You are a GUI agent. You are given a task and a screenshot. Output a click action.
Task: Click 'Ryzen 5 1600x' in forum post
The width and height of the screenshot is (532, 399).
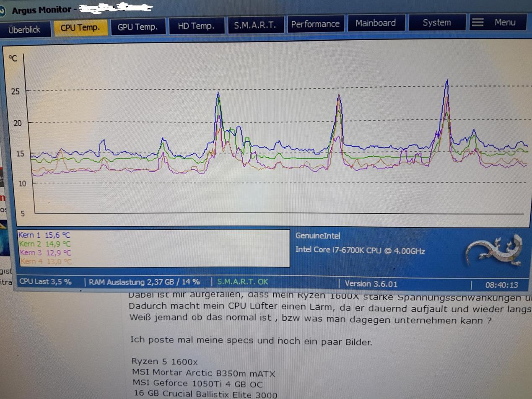(164, 362)
